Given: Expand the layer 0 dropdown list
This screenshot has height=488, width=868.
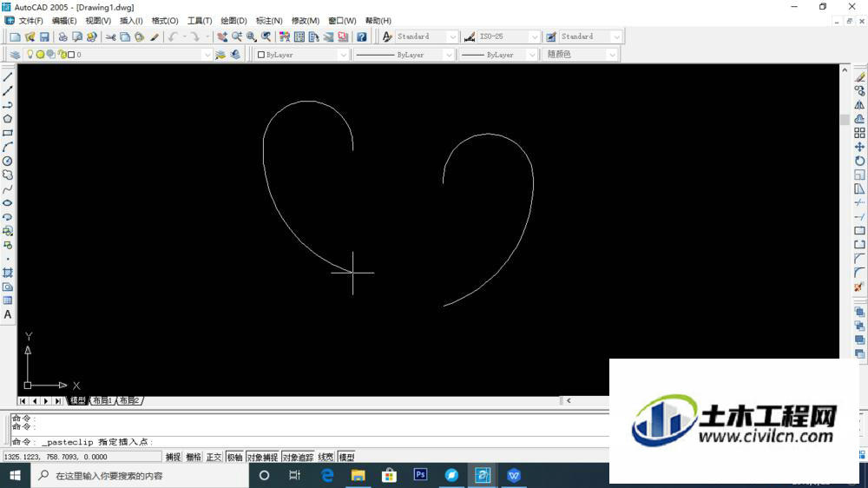Looking at the screenshot, I should (207, 55).
